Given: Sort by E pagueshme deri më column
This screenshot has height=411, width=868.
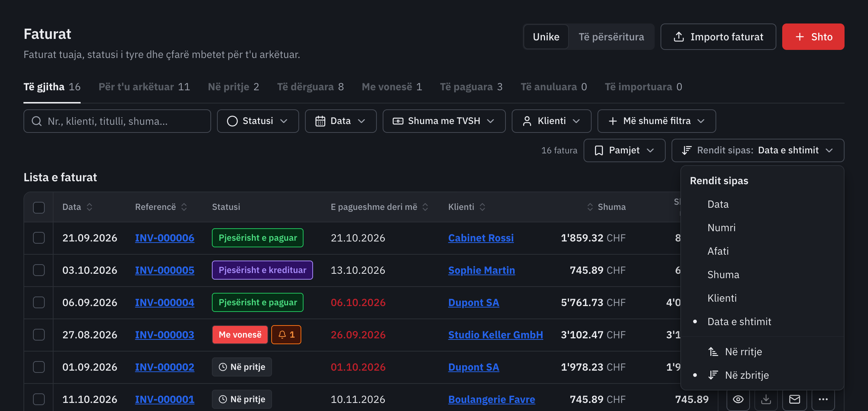Looking at the screenshot, I should (x=425, y=207).
